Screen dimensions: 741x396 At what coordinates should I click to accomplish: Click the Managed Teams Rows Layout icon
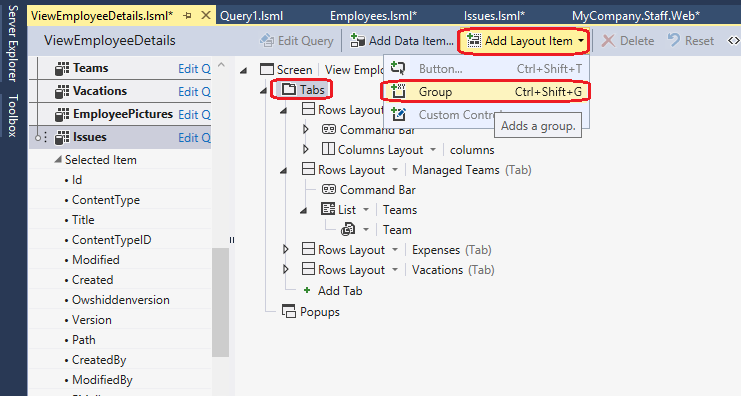click(x=308, y=169)
